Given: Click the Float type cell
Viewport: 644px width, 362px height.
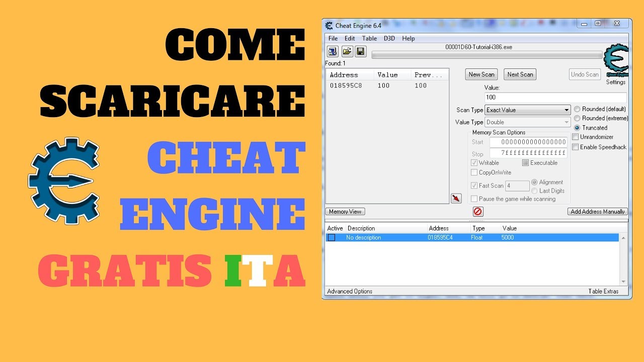Looking at the screenshot, I should (477, 237).
